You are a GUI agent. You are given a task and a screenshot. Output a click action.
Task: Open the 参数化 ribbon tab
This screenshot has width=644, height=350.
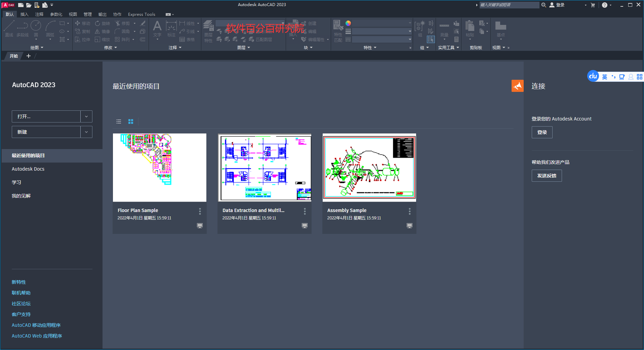point(56,14)
